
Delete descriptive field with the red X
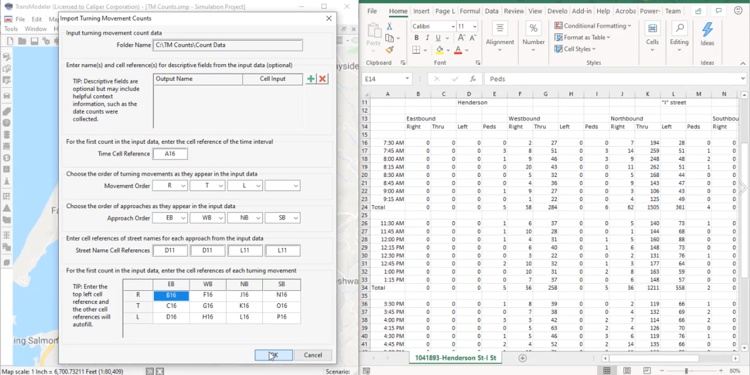pyautogui.click(x=323, y=79)
